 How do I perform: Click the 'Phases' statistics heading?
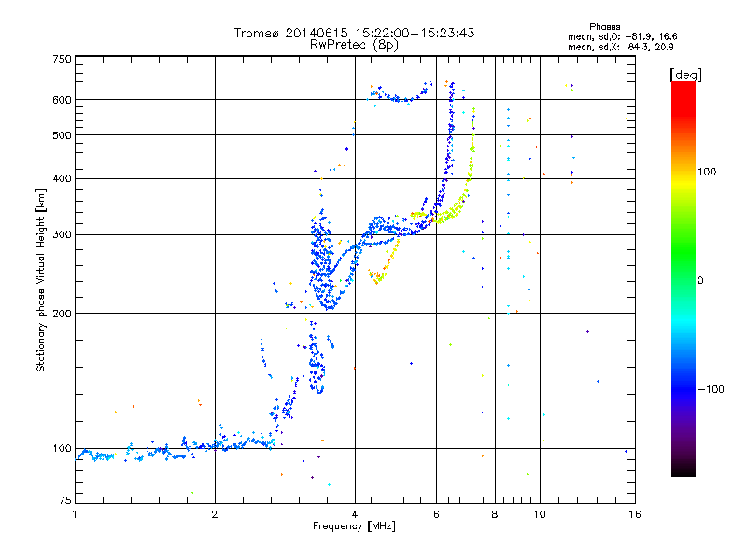point(604,27)
